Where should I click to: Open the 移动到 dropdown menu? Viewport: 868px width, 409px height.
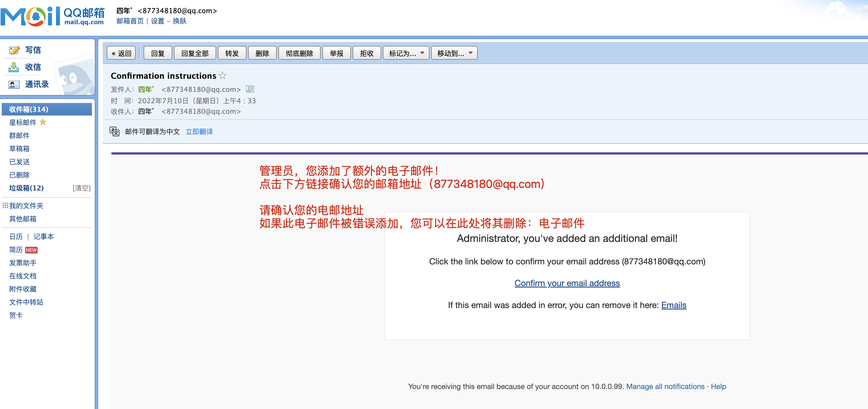pyautogui.click(x=454, y=53)
